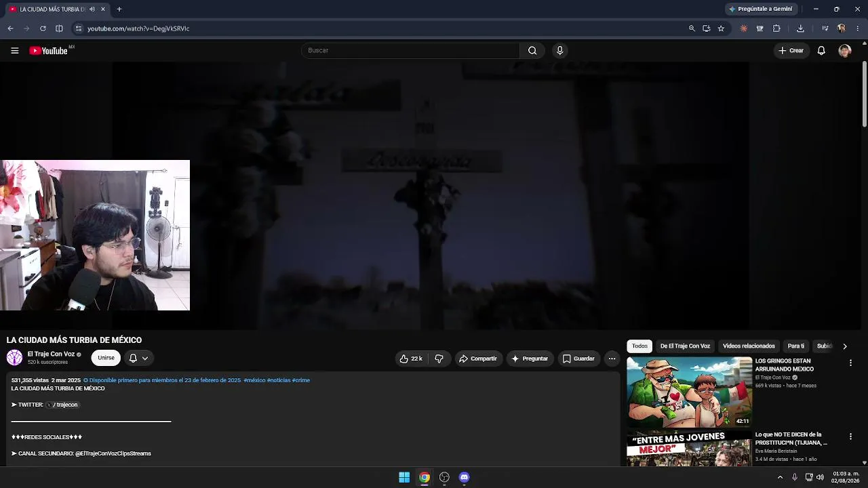
Task: Open the Crear button
Action: tap(791, 50)
